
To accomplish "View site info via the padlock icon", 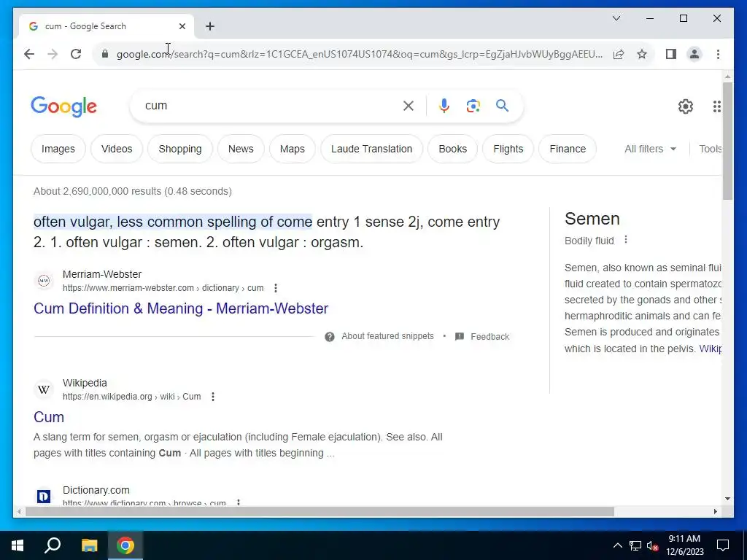I will [x=105, y=54].
